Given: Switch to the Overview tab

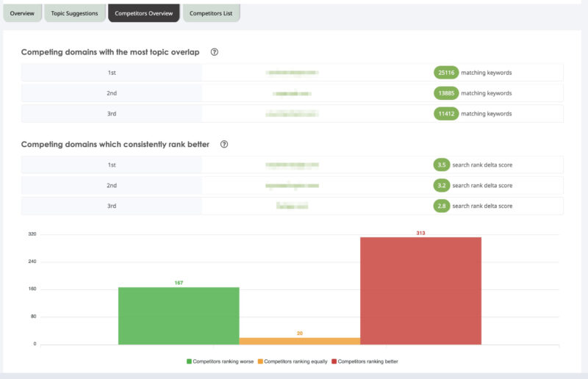Looking at the screenshot, I should point(22,13).
